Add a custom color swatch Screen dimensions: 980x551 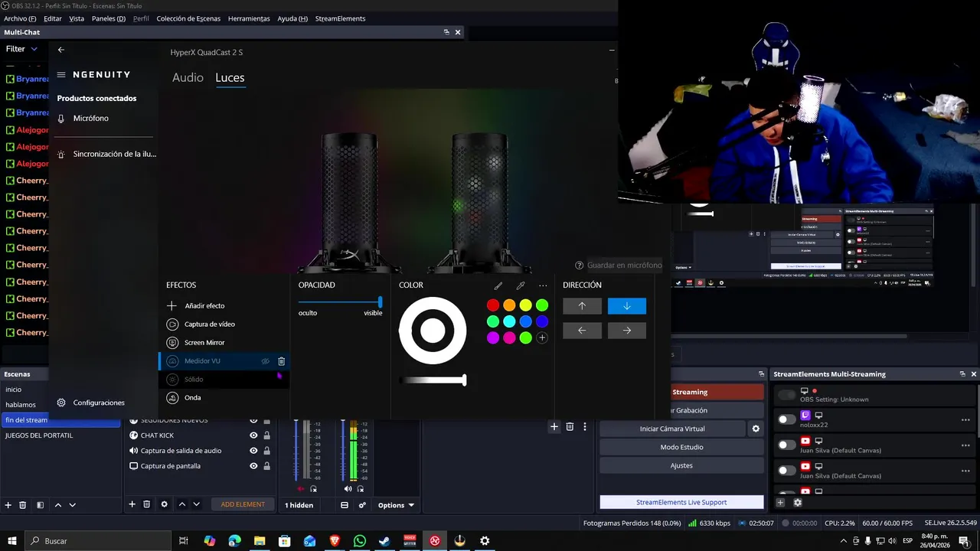(542, 337)
